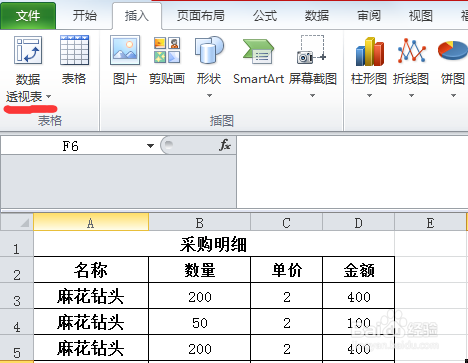The height and width of the screenshot is (363, 468).
Task: Select the cell with 50 in row 4
Action: (x=199, y=322)
